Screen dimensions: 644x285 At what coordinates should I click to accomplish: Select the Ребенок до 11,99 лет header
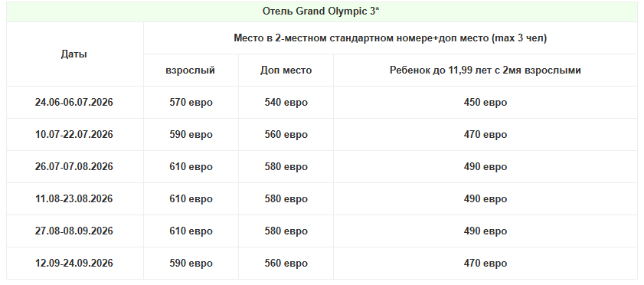coord(485,70)
